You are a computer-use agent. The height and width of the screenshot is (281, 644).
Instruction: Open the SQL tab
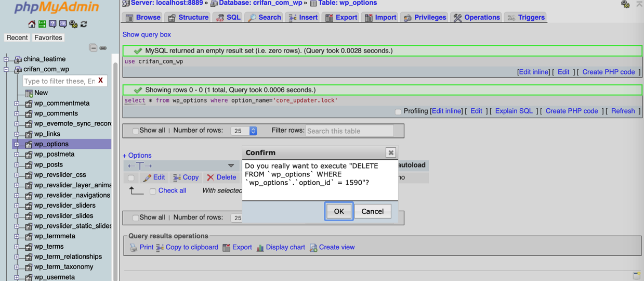(228, 18)
